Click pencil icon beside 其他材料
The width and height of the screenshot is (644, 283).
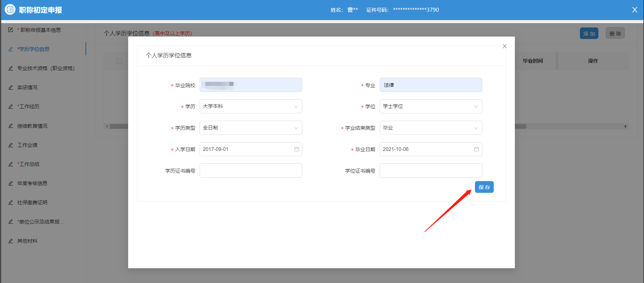click(10, 241)
